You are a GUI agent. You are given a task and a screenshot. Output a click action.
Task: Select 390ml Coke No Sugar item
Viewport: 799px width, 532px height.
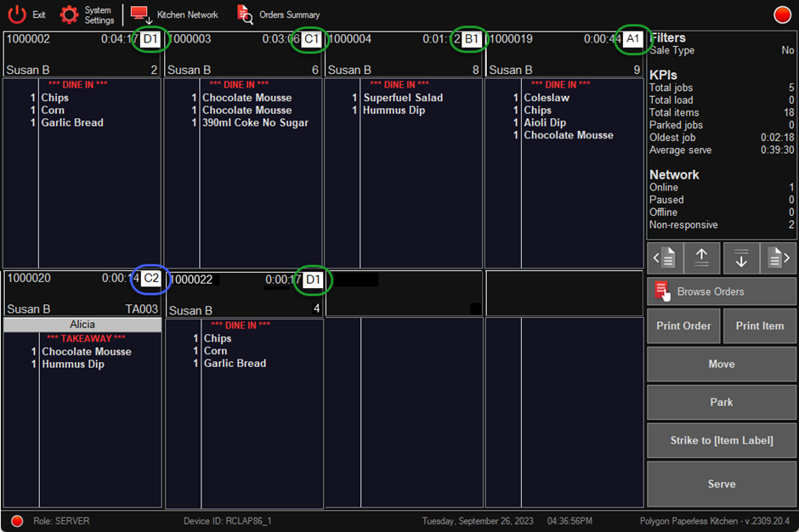tap(255, 122)
